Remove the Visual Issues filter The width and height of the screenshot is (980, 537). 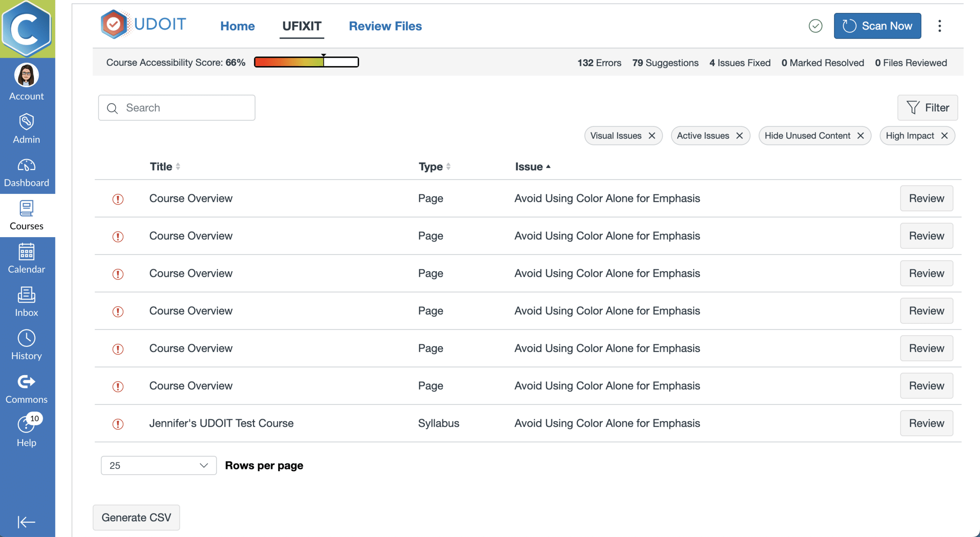[x=652, y=135]
